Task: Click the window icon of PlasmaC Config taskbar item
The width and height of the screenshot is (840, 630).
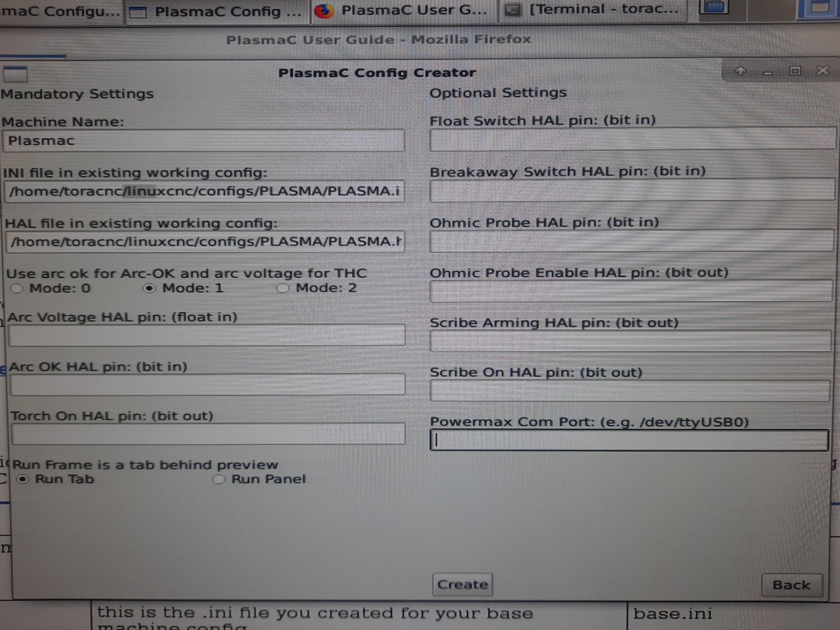Action: pos(138,12)
